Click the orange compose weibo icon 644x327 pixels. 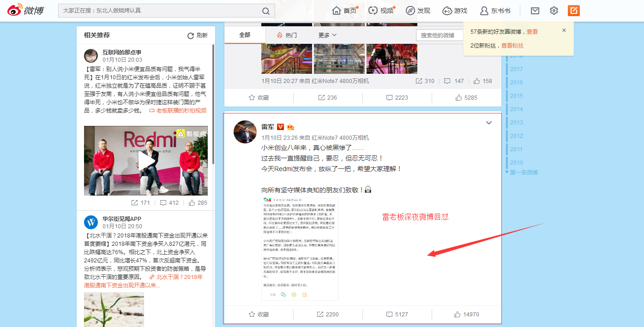pyautogui.click(x=574, y=11)
